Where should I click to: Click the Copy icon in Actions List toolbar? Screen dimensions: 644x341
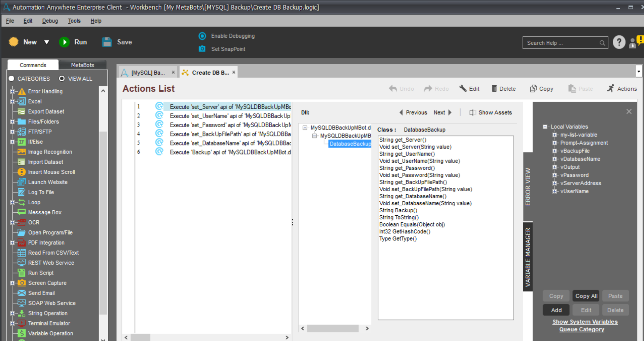click(x=533, y=89)
